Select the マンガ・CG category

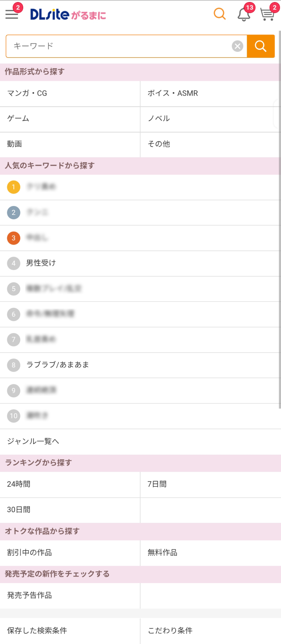coord(70,93)
